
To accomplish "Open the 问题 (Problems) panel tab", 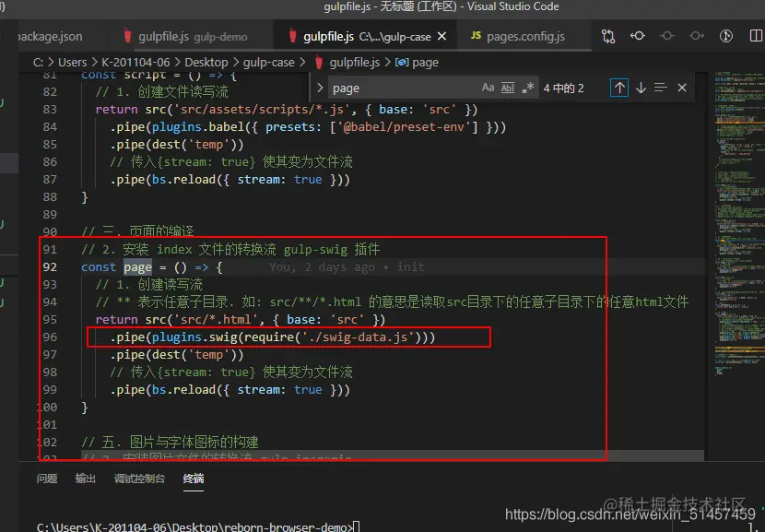I will point(47,479).
